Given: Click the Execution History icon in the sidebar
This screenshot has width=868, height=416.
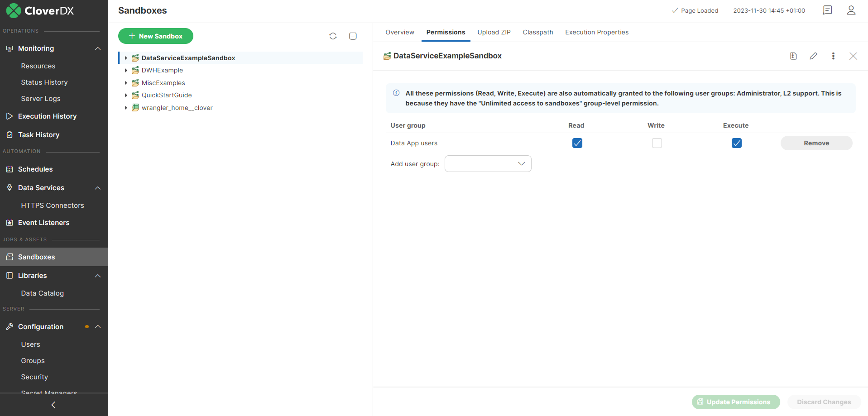Looking at the screenshot, I should [9, 116].
